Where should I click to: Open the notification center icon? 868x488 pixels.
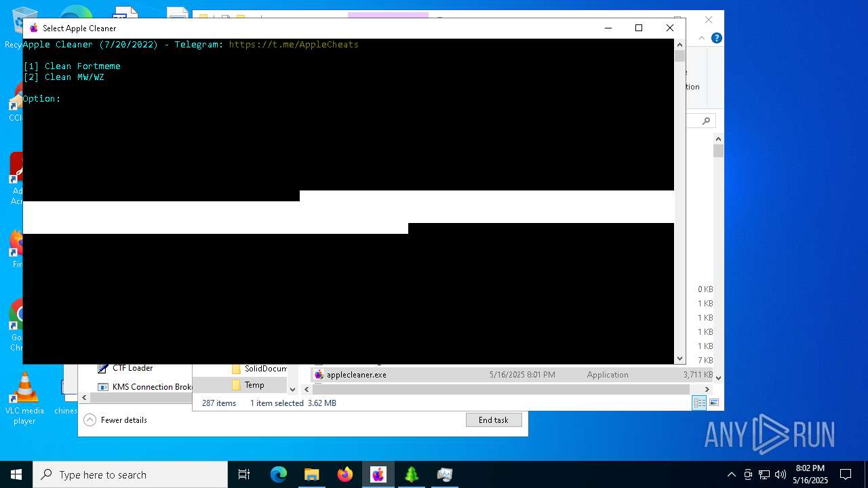coord(846,474)
